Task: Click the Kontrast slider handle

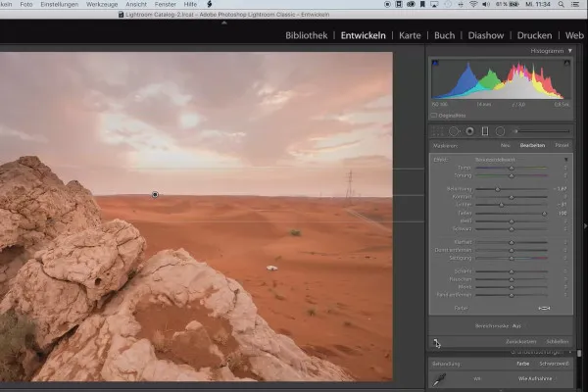Action: click(512, 197)
